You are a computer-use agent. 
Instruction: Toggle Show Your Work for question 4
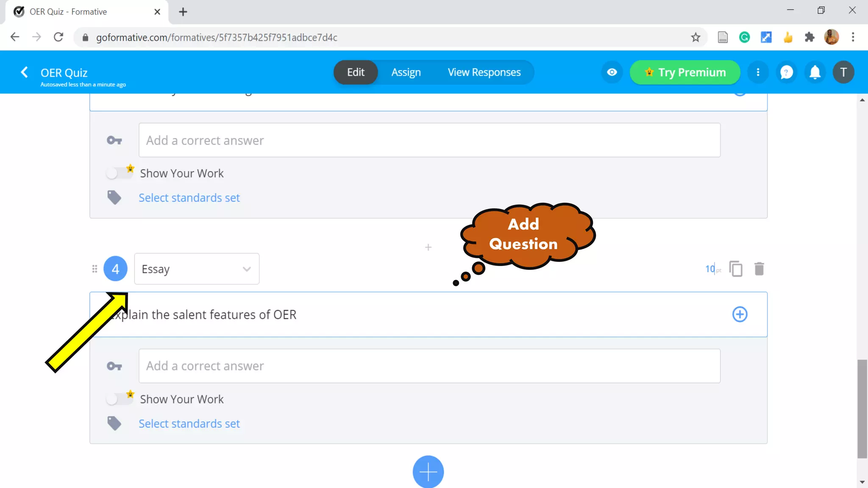(119, 399)
